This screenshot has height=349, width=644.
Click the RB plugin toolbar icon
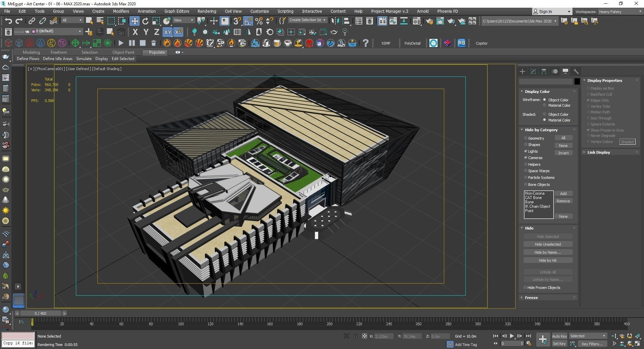coord(461,43)
